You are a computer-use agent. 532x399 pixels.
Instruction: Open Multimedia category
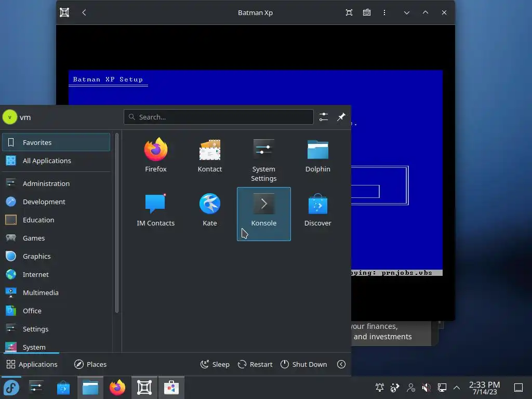(56, 292)
